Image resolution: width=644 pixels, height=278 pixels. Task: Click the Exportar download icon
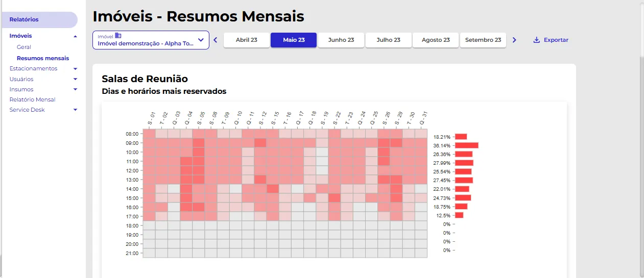point(536,40)
